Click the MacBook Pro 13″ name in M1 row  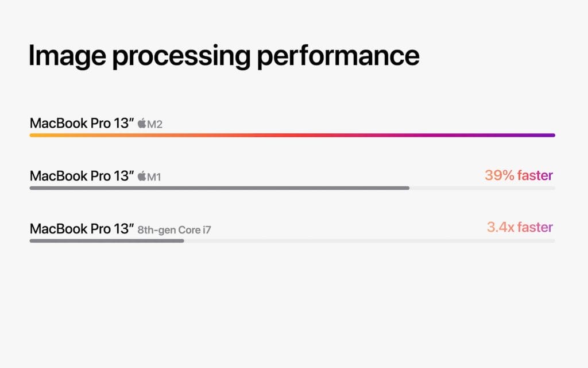coord(82,176)
